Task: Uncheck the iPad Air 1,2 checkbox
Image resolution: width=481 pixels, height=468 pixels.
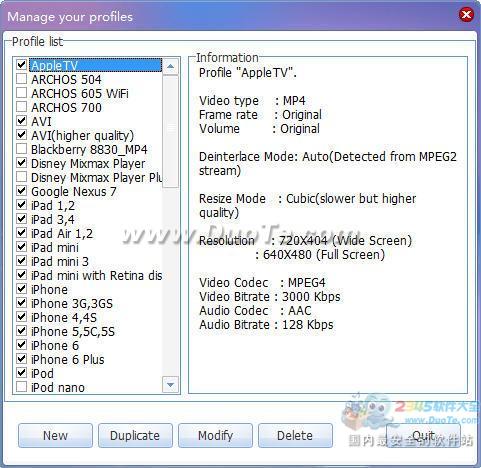Action: [x=21, y=233]
